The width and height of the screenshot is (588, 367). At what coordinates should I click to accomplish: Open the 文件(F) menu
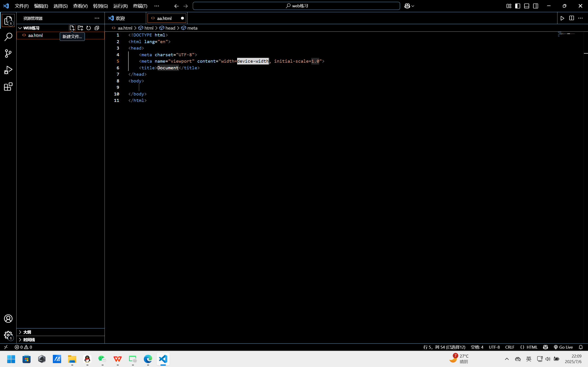click(22, 6)
